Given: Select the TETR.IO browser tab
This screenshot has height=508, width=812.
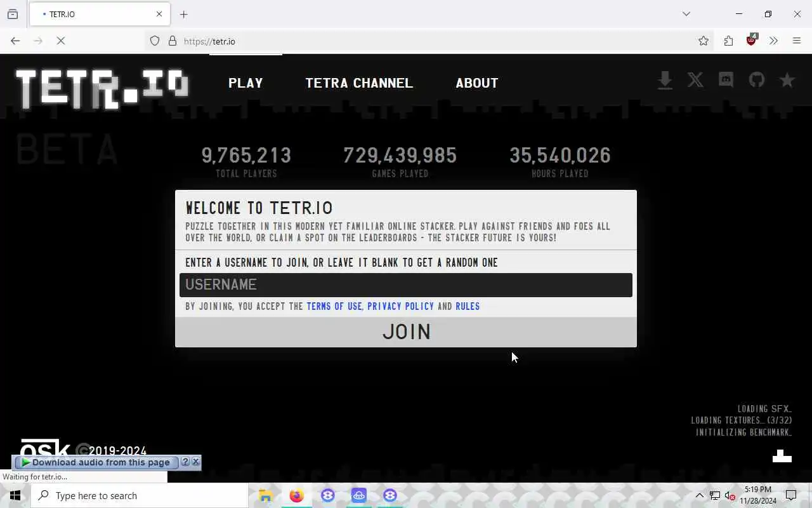Looking at the screenshot, I should (x=98, y=14).
